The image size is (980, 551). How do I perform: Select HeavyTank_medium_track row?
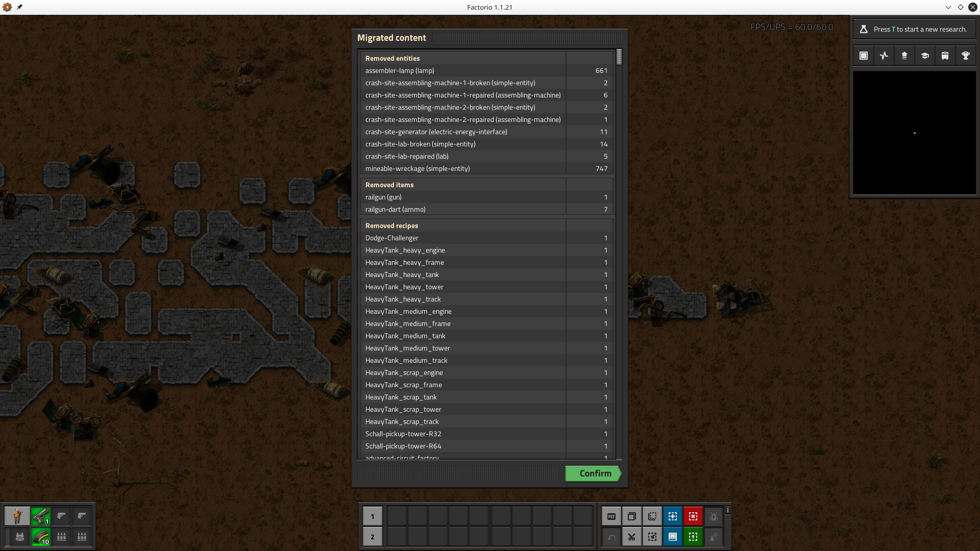coord(486,361)
